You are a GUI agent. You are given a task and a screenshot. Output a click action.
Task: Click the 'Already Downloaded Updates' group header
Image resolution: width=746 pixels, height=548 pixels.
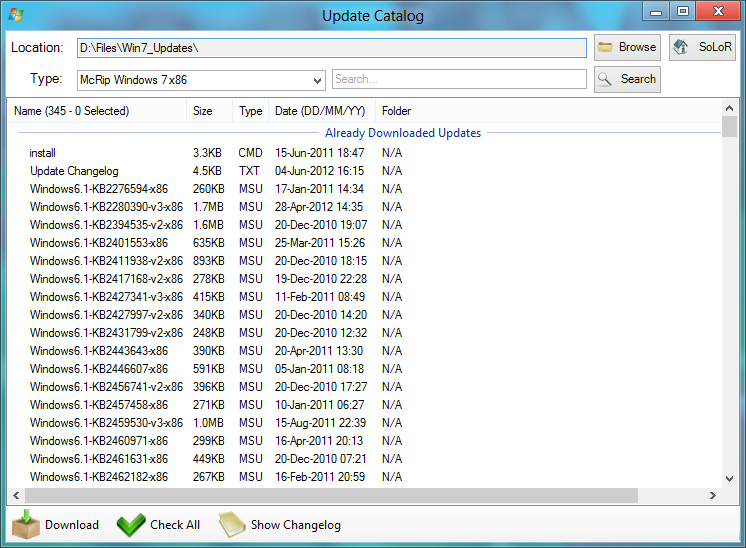[403, 133]
